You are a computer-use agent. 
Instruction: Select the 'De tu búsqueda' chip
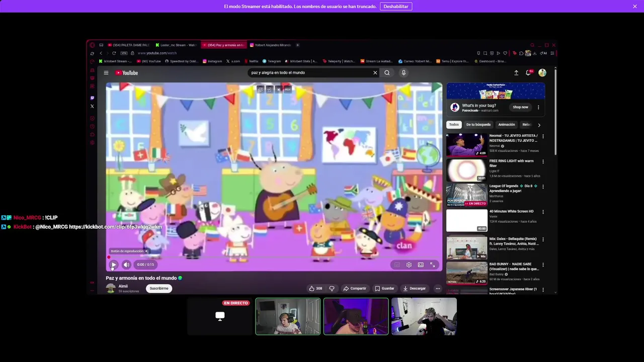point(478,125)
